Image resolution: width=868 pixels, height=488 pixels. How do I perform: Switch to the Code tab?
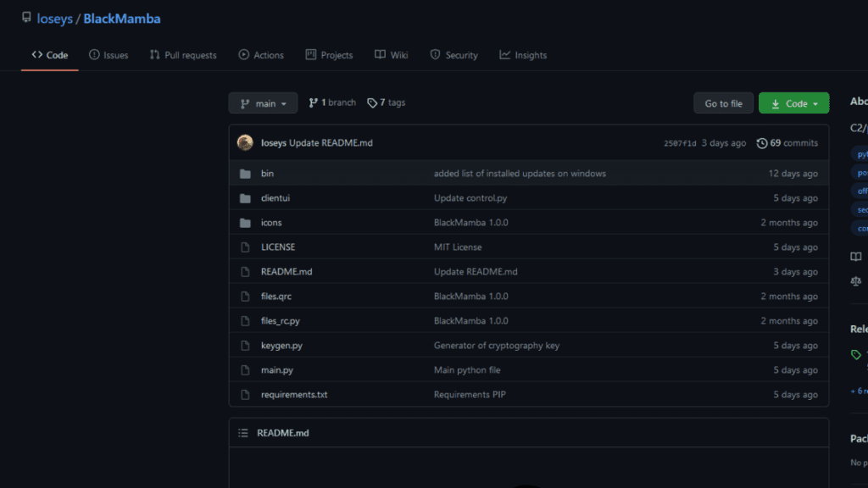click(x=50, y=55)
